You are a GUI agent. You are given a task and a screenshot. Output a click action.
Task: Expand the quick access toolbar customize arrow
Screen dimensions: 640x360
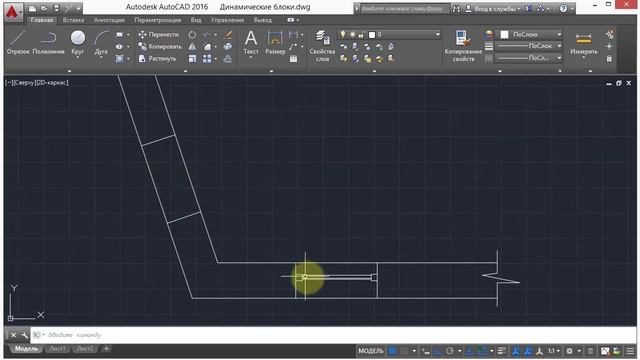[x=78, y=8]
